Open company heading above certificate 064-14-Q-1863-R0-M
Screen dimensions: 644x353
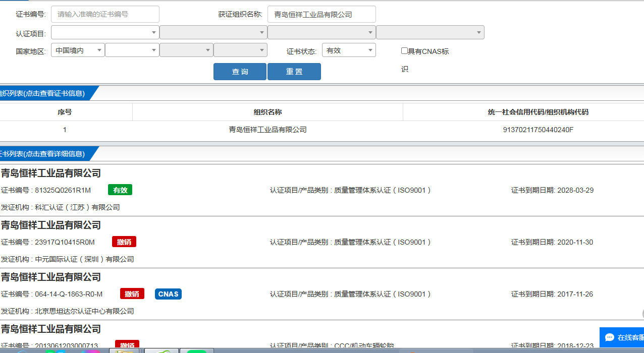pyautogui.click(x=51, y=277)
